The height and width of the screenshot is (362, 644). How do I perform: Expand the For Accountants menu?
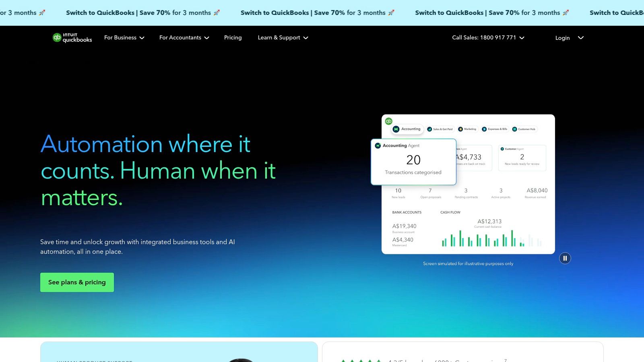[184, 37]
